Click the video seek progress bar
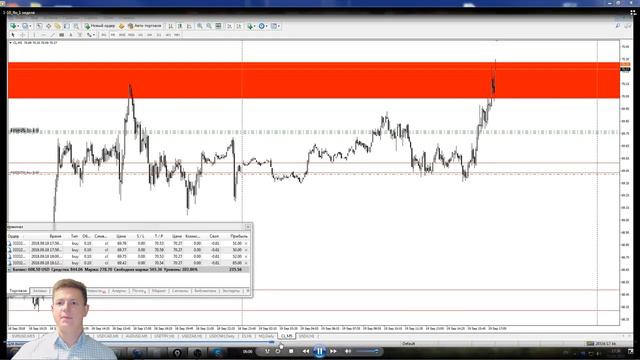Viewport: 640px width, 360px height. click(x=318, y=342)
